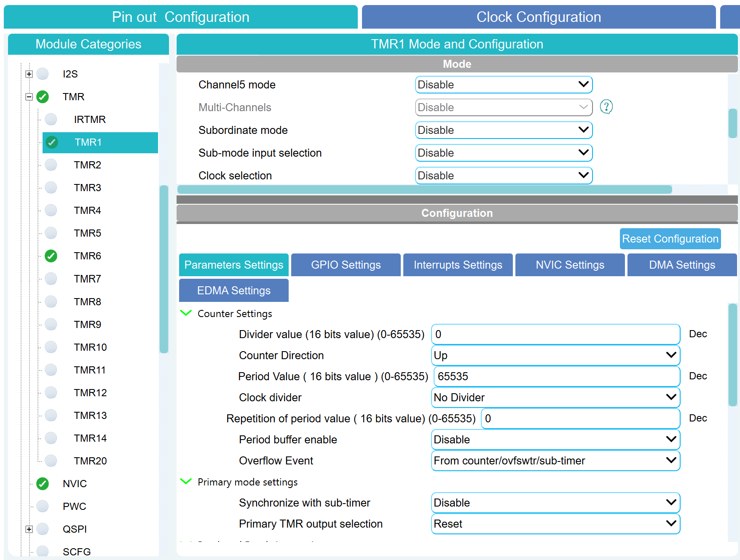740x560 pixels.
Task: Toggle the PWC status circle
Action: tap(43, 507)
